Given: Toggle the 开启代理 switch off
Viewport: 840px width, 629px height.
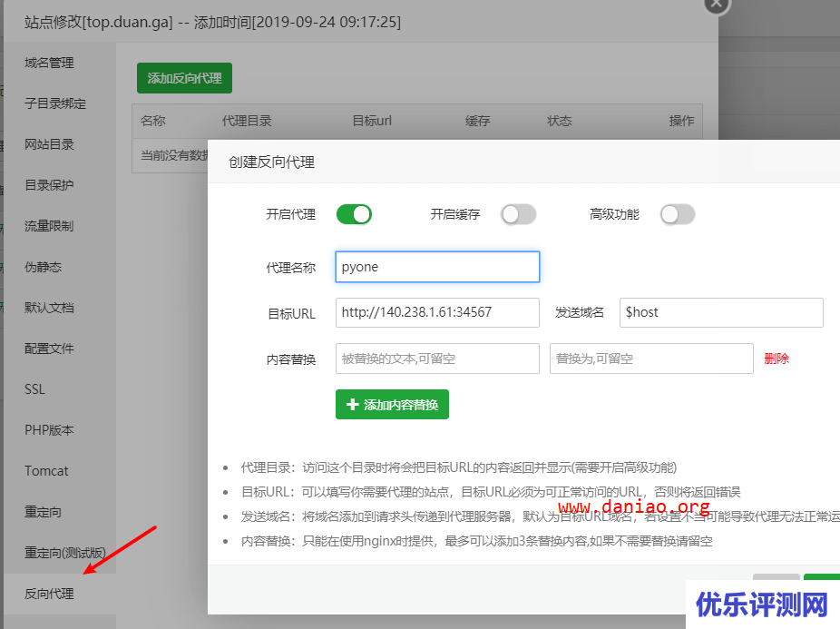Looking at the screenshot, I should coord(354,215).
